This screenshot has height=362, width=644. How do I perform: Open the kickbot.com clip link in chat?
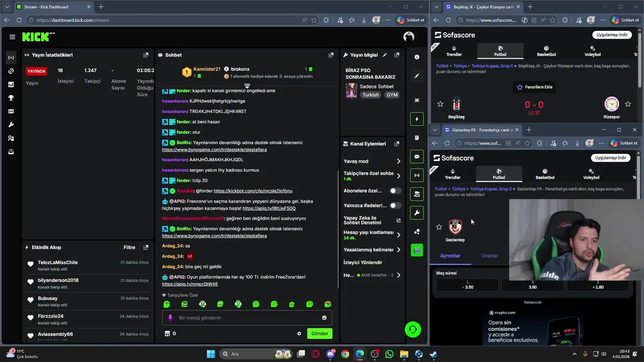253,191
